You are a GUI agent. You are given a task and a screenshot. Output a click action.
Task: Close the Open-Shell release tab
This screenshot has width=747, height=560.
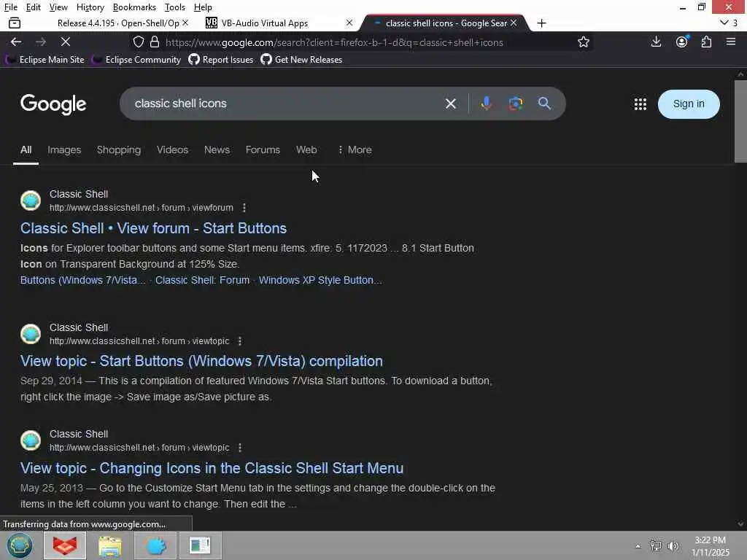185,23
